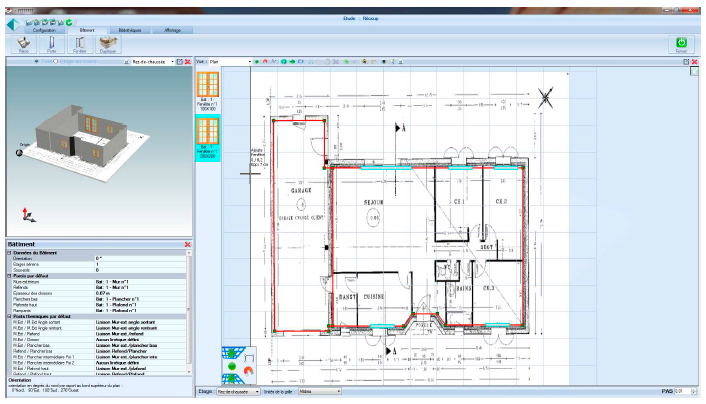Select the Porte door tool

(51, 44)
